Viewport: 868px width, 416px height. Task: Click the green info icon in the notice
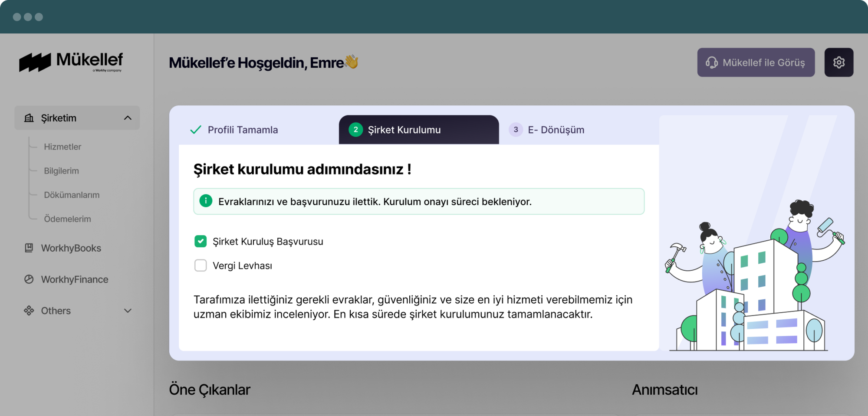tap(206, 201)
